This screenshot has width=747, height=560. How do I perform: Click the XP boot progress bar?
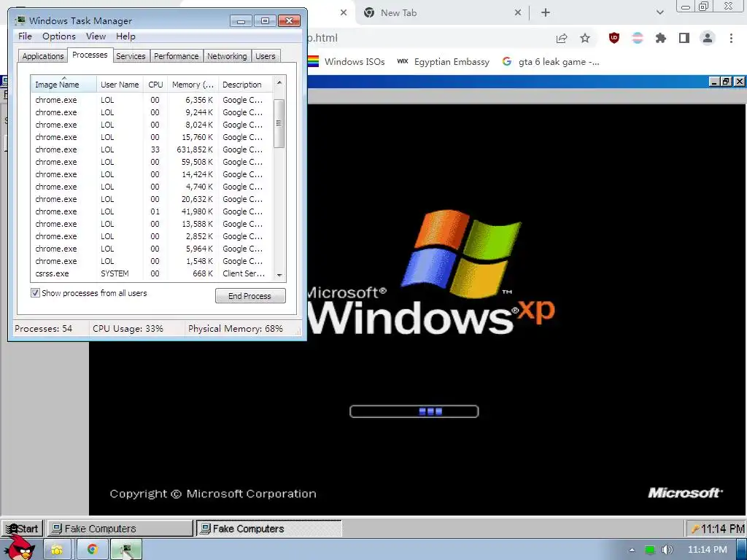[414, 411]
